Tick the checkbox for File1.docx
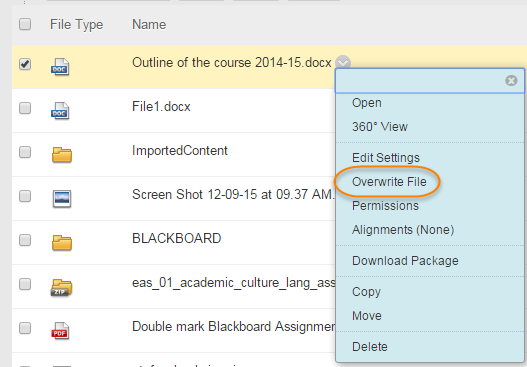The width and height of the screenshot is (527, 367). click(25, 108)
